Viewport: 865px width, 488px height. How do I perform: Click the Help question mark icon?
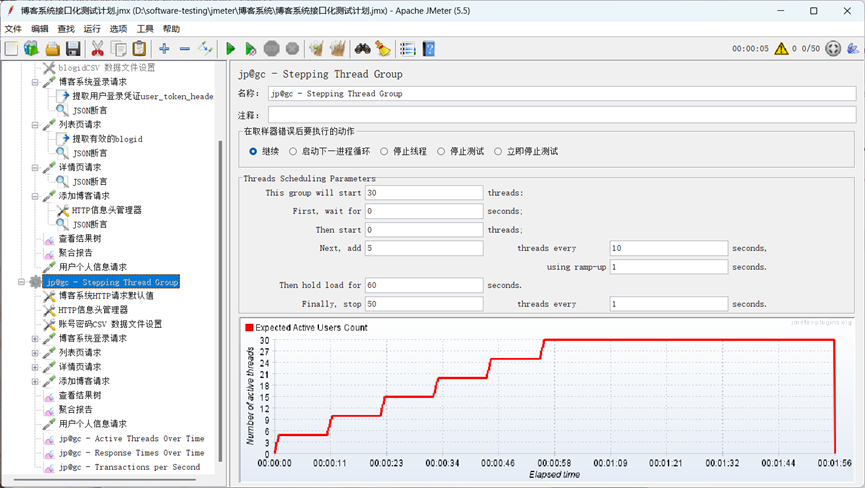coord(429,49)
